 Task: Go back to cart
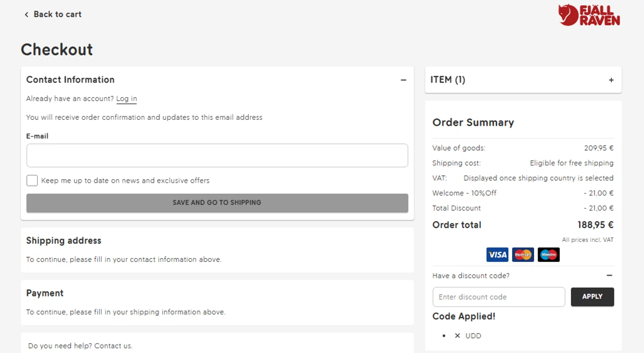tap(57, 15)
